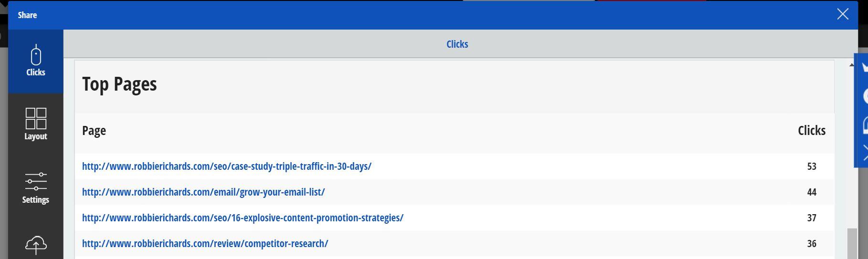Viewport: 868px width, 259px height.
Task: Select the Clicks tab heading above Top Pages
Action: tap(457, 44)
